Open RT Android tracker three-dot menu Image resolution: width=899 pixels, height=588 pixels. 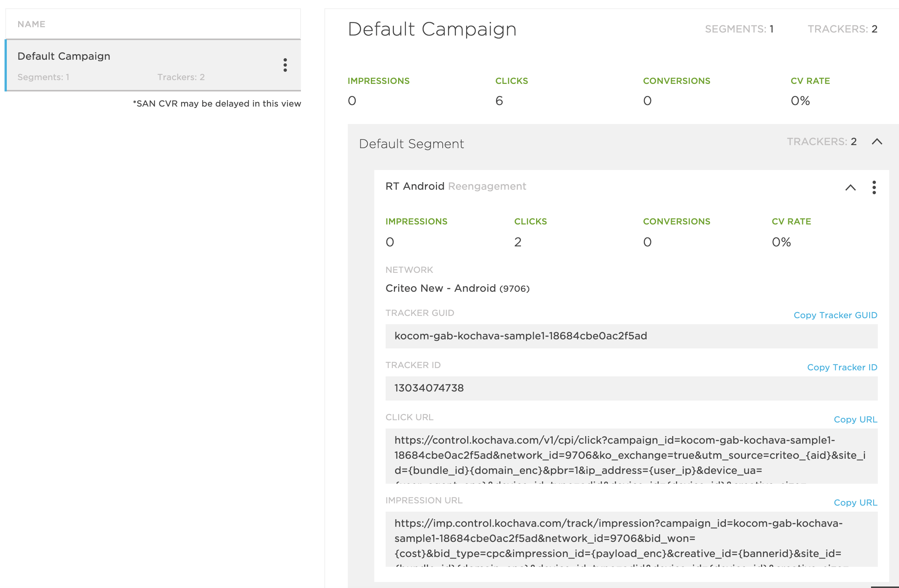point(874,187)
